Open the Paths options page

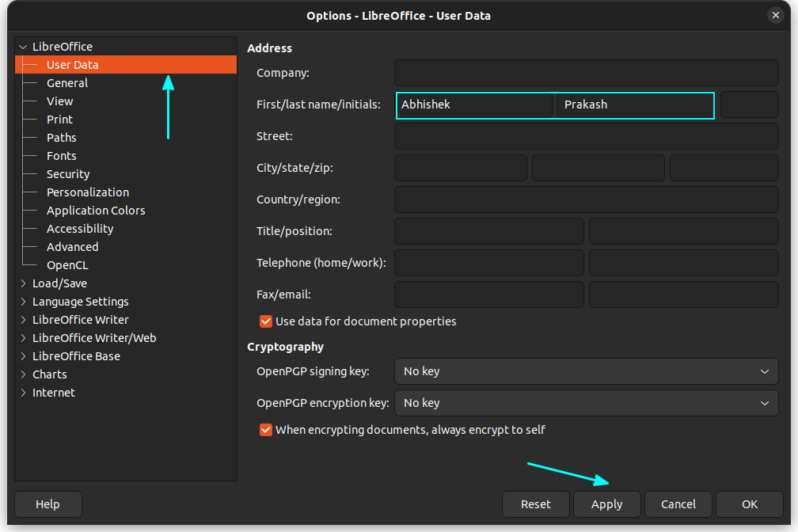pyautogui.click(x=62, y=138)
